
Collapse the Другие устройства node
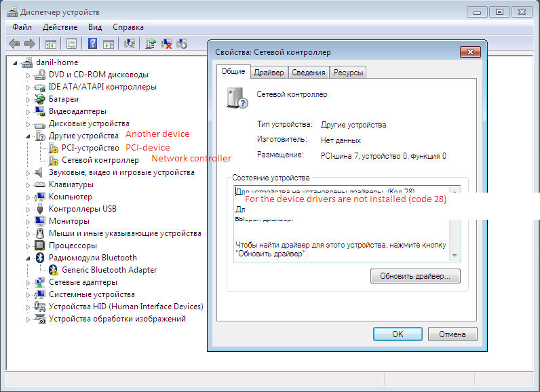pyautogui.click(x=28, y=136)
